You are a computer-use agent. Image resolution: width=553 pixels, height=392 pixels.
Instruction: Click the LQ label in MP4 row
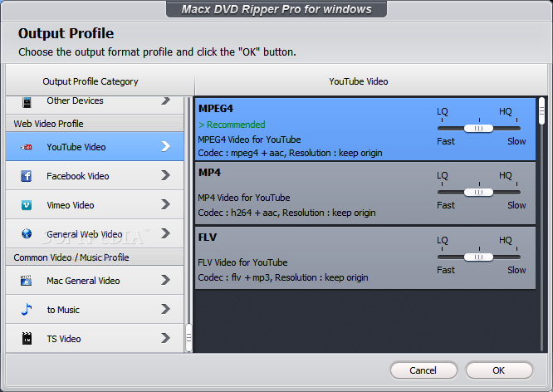[443, 175]
